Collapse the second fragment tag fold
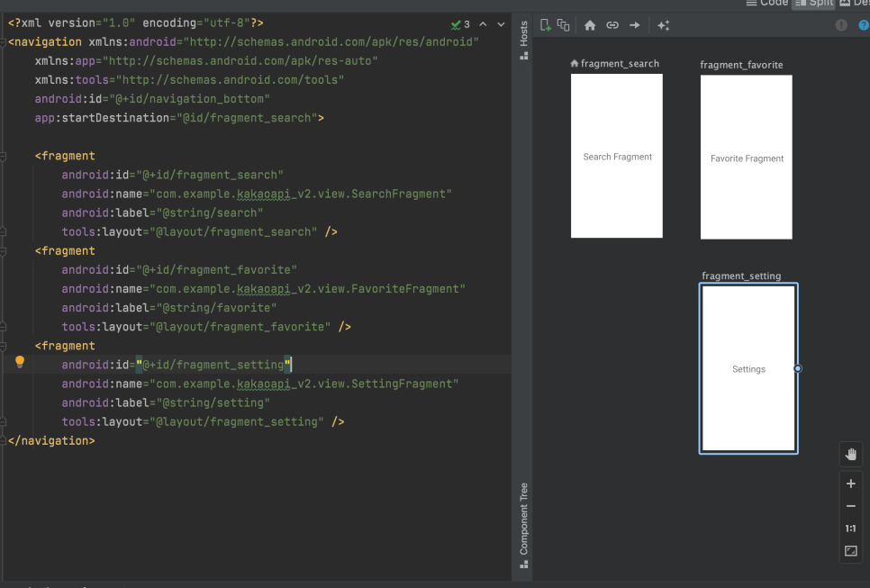870x588 pixels. click(3, 251)
